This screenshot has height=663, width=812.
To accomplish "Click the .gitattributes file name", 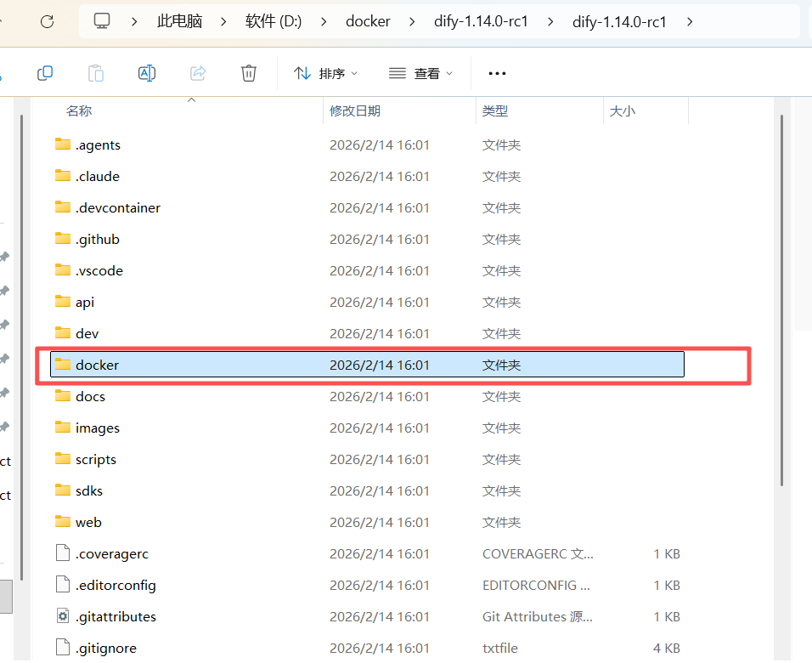I will pyautogui.click(x=116, y=617).
